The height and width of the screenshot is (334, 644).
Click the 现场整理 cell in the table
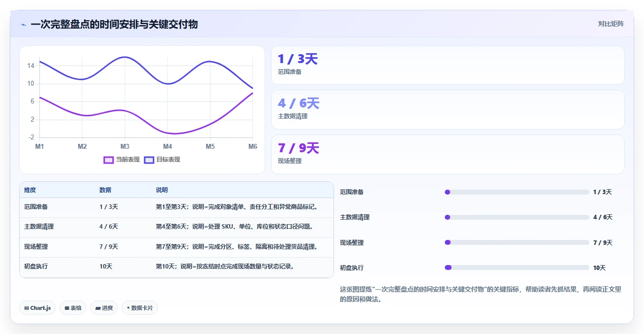(x=36, y=246)
